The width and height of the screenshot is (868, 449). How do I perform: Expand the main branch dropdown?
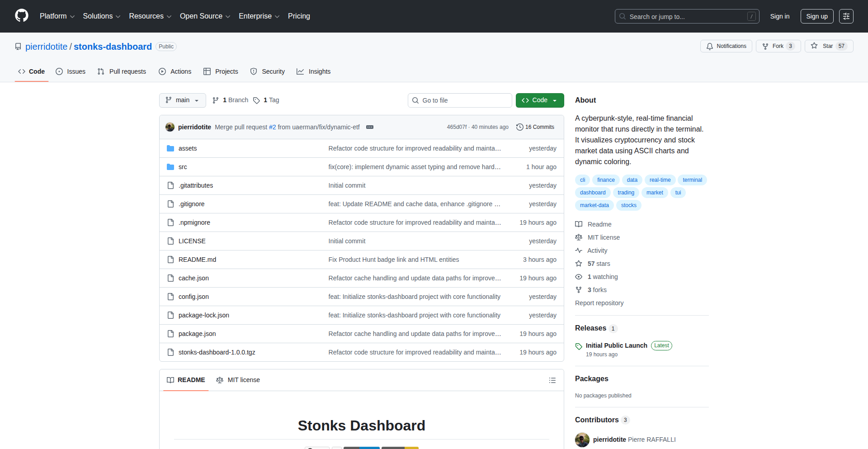[x=182, y=100]
